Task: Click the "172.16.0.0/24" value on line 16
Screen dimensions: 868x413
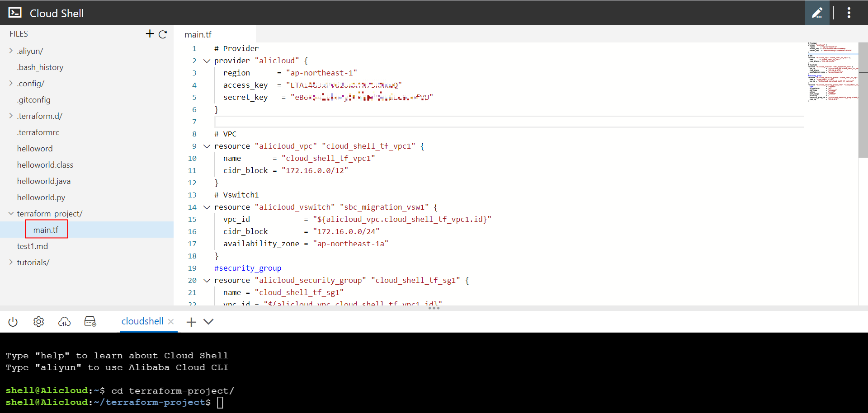Action: coord(346,232)
